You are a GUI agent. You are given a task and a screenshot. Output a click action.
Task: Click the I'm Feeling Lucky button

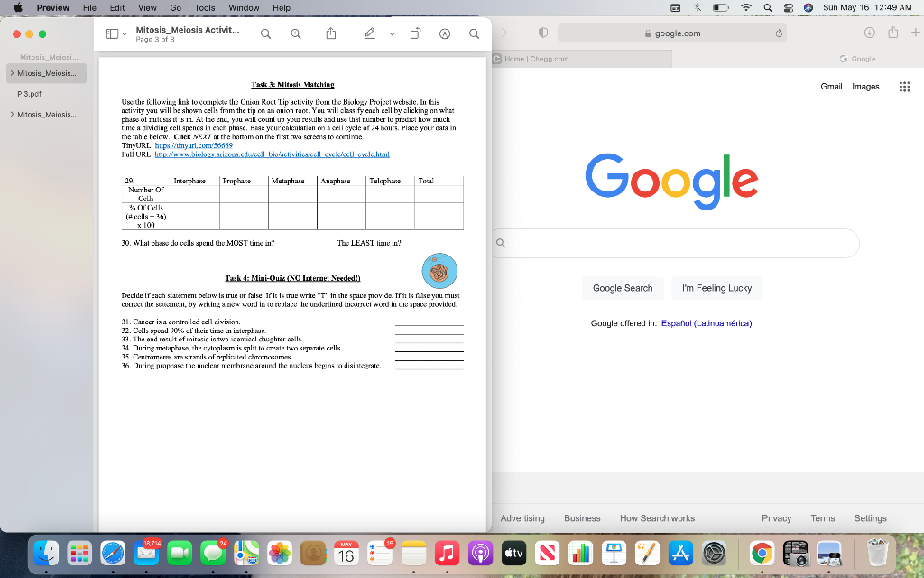tap(716, 287)
